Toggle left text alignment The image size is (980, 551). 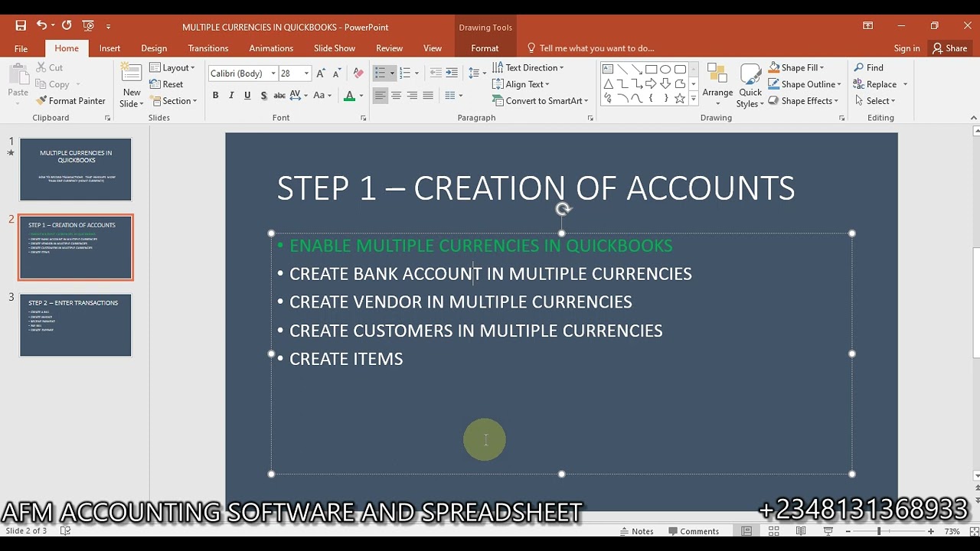[x=380, y=96]
